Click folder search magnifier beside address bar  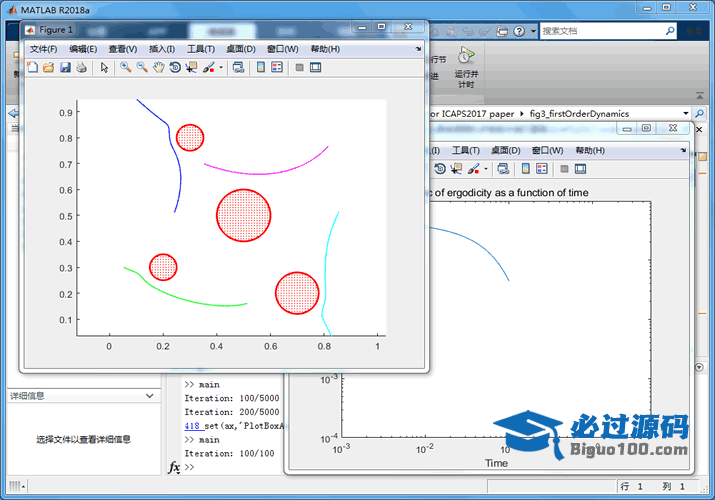coord(699,113)
